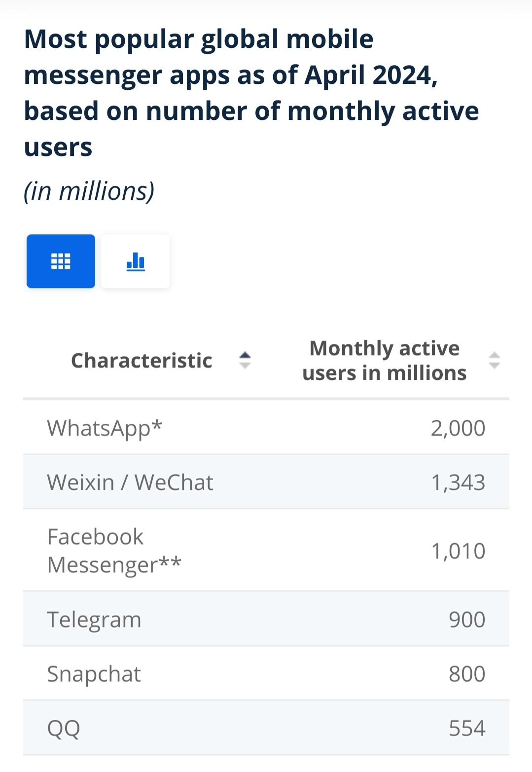The width and height of the screenshot is (532, 772).
Task: Sort by monthly active users arrows
Action: (494, 361)
